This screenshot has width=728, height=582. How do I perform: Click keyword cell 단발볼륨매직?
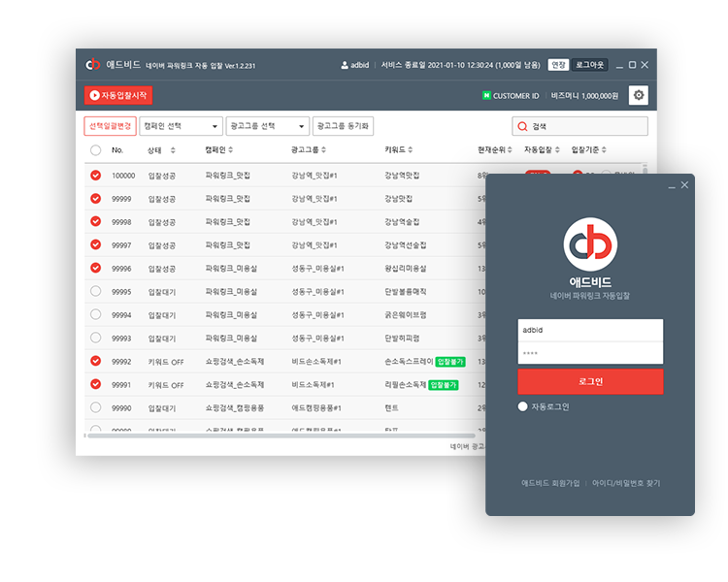pos(406,291)
